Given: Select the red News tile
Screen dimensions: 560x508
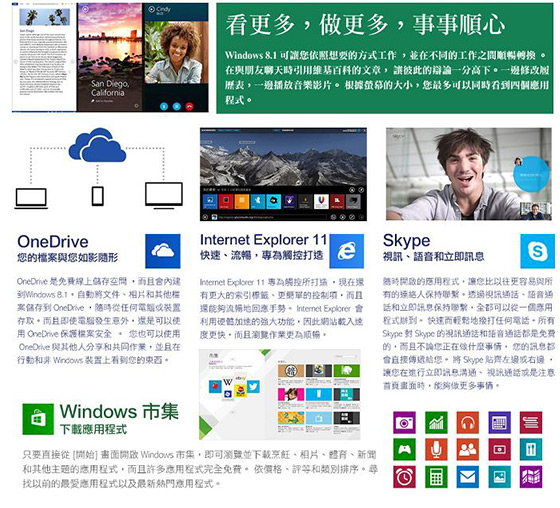Looking at the screenshot, I should click(531, 423).
